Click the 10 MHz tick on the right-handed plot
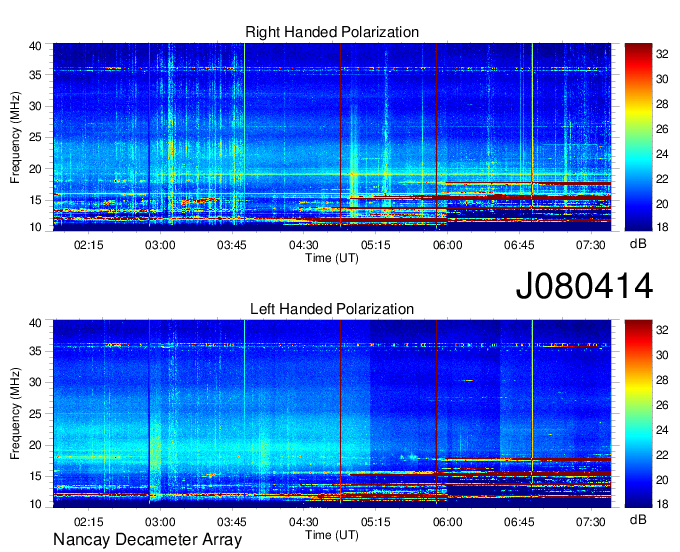The image size is (680, 552). pyautogui.click(x=35, y=227)
